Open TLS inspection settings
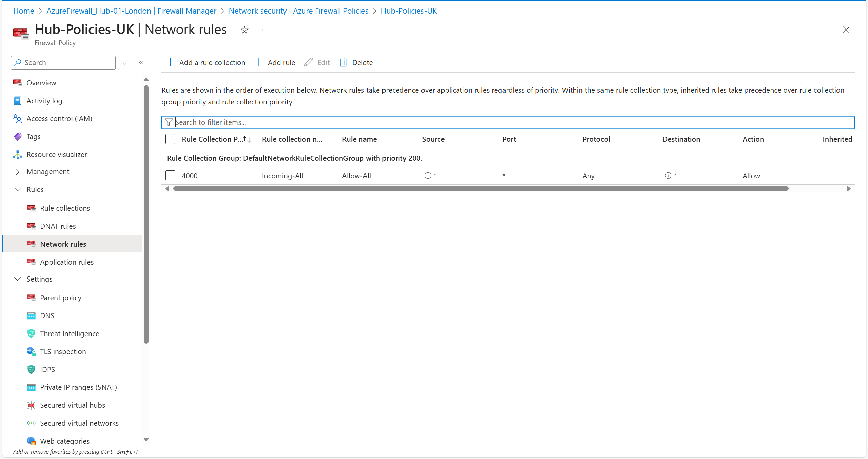Image resolution: width=868 pixels, height=459 pixels. pos(63,352)
